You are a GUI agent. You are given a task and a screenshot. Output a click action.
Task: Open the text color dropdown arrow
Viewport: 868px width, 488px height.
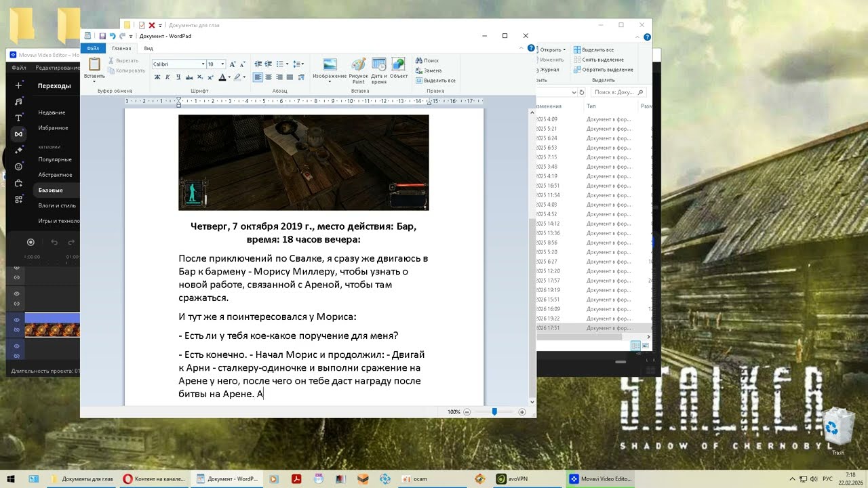coord(229,77)
